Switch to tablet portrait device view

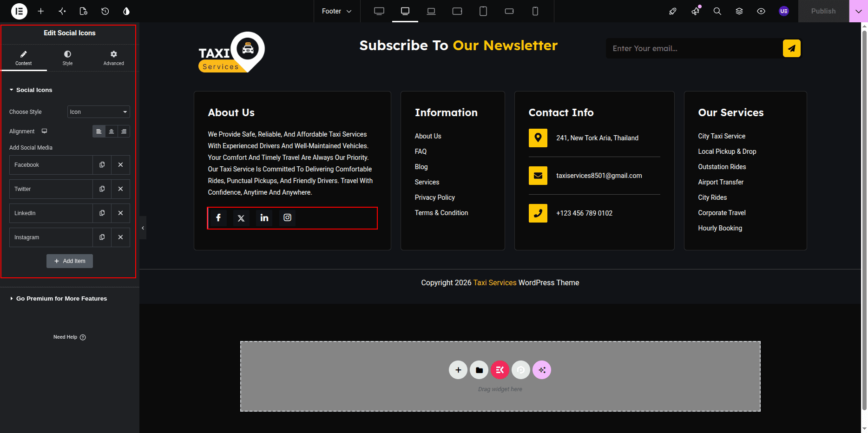point(483,11)
